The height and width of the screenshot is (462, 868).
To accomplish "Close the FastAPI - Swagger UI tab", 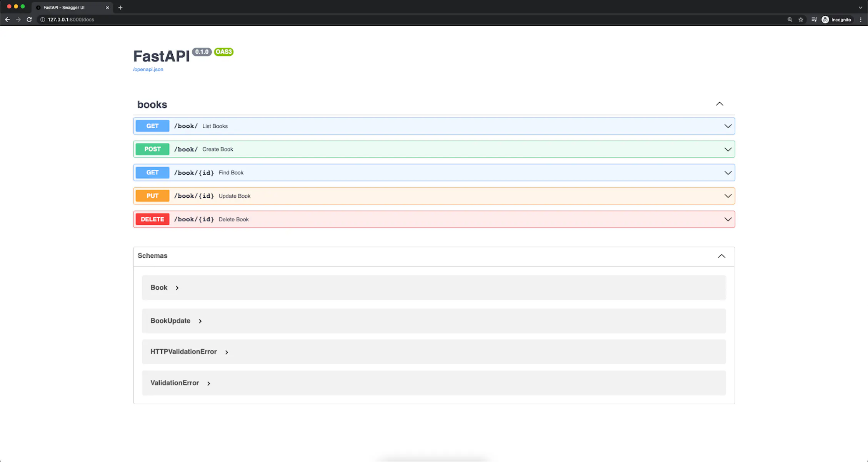I will (107, 7).
